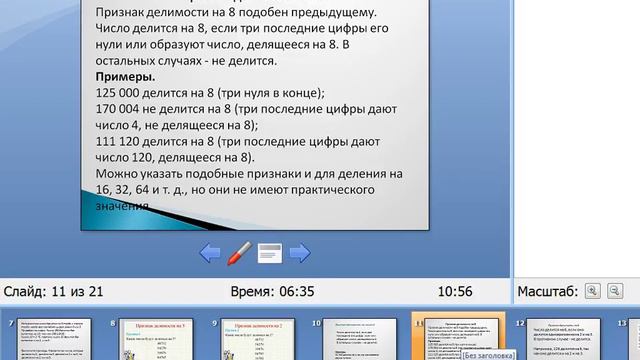Select slide 9 thumbnail
This screenshot has width=640, height=360.
(258, 339)
